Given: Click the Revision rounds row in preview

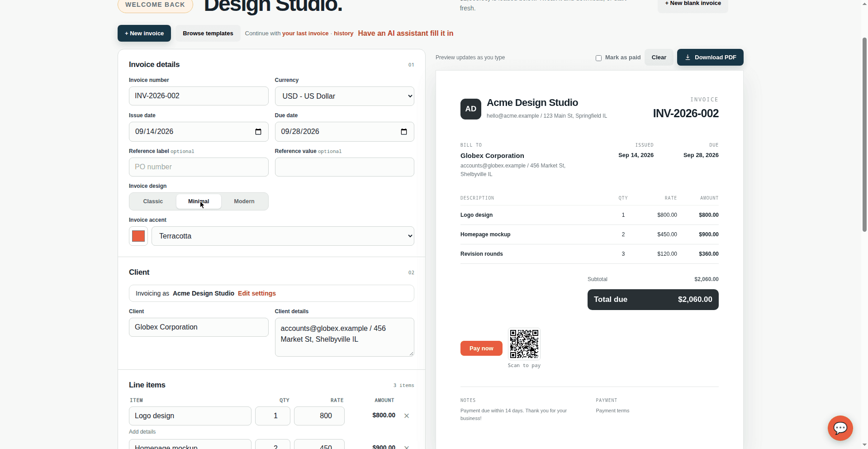Looking at the screenshot, I should 589,254.
